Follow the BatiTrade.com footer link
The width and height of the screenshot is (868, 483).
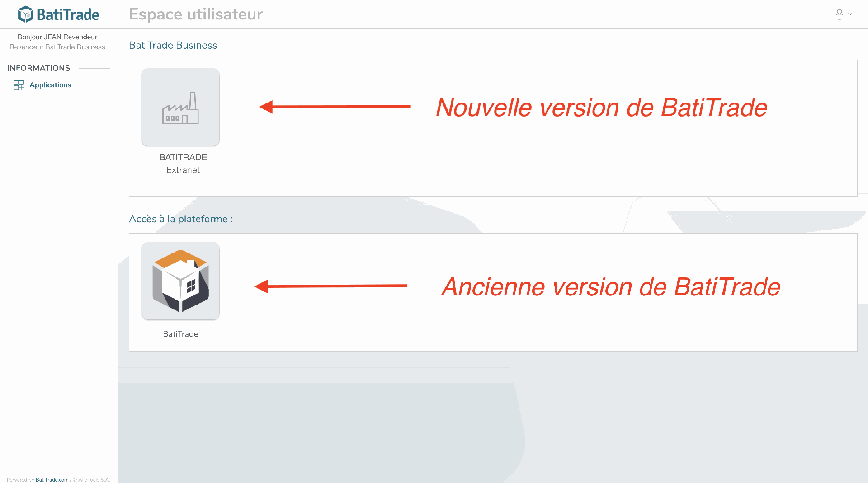tap(52, 480)
